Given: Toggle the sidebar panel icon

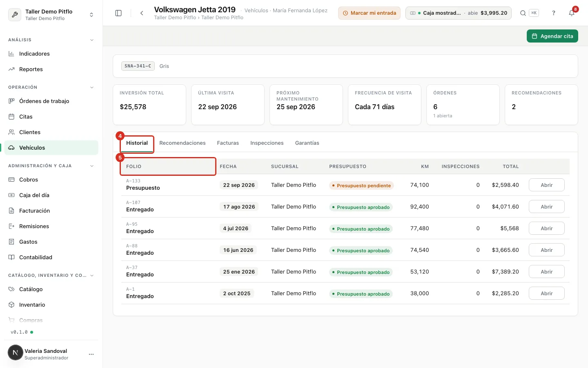Looking at the screenshot, I should [118, 13].
